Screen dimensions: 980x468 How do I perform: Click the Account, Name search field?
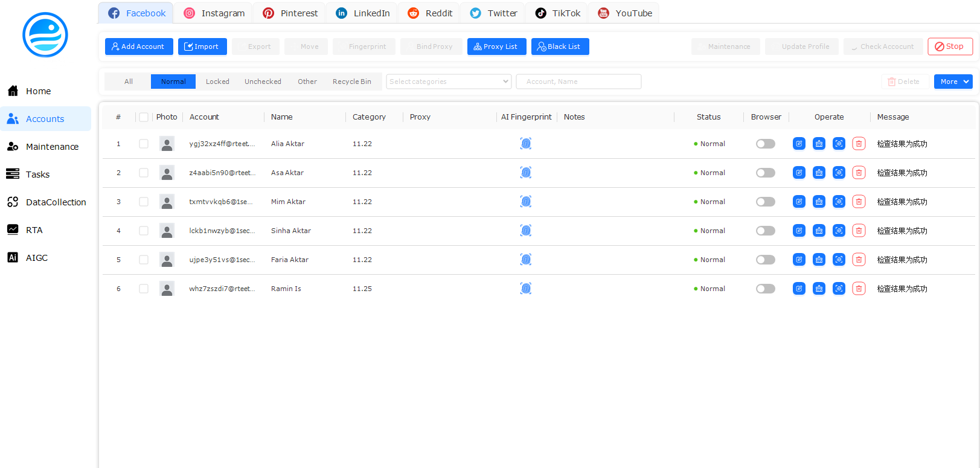(578, 82)
